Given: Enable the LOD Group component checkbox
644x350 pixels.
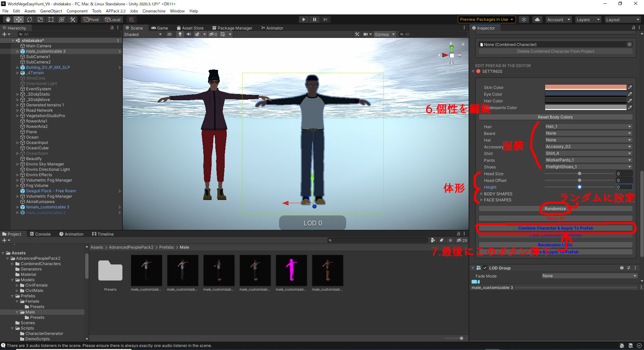Looking at the screenshot, I should click(485, 268).
